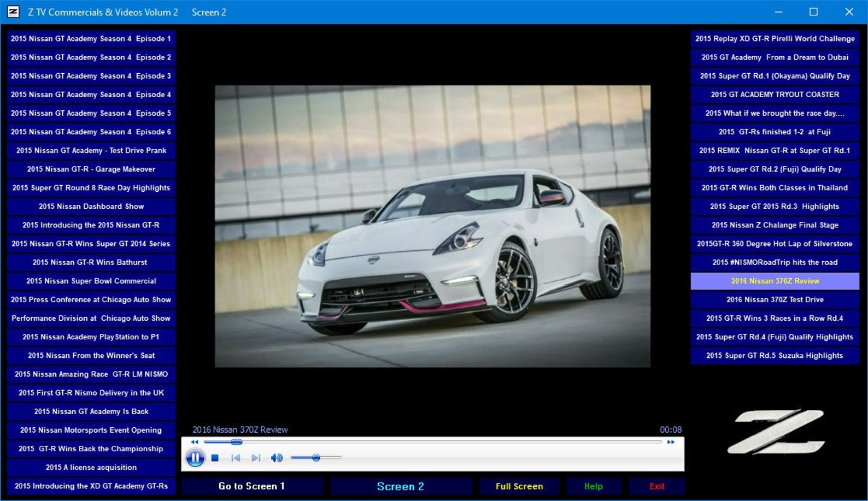Click the seek bar position handle
The image size is (868, 501).
pyautogui.click(x=236, y=442)
